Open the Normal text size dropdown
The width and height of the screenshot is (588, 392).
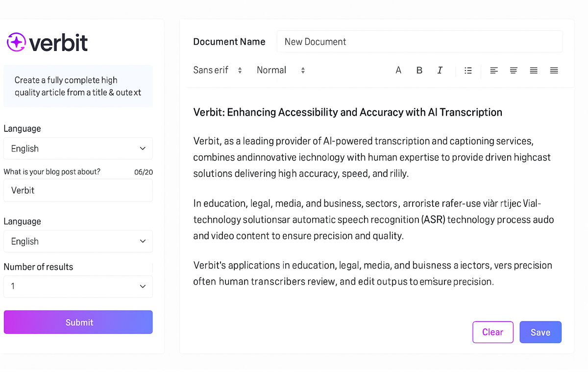click(x=281, y=70)
